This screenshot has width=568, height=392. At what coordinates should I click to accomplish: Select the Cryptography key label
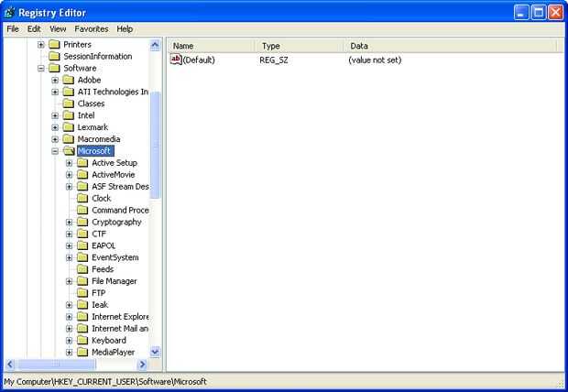pyautogui.click(x=116, y=222)
